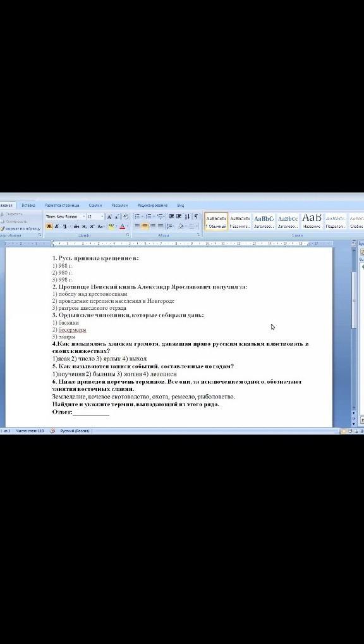Center-align text with the center icon
364x644 pixels.
145,226
